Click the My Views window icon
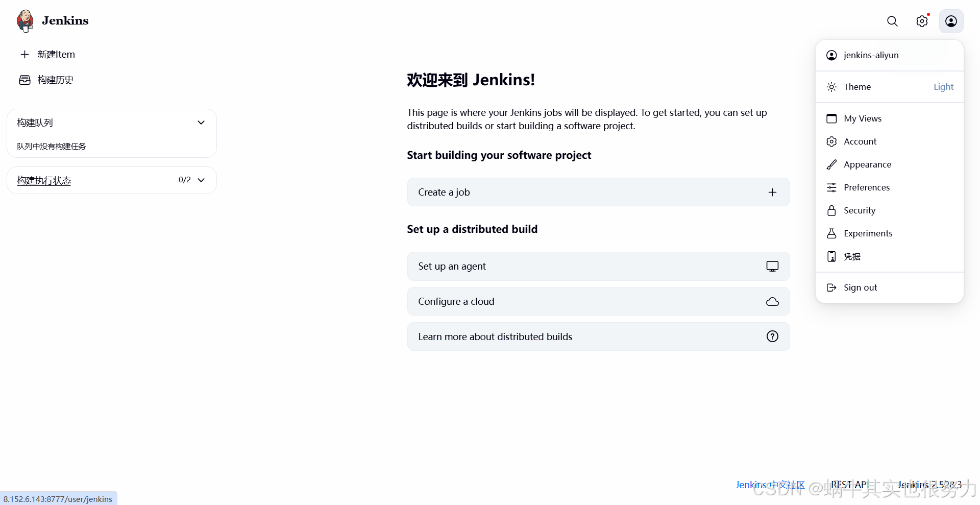The height and width of the screenshot is (505, 980). point(831,118)
